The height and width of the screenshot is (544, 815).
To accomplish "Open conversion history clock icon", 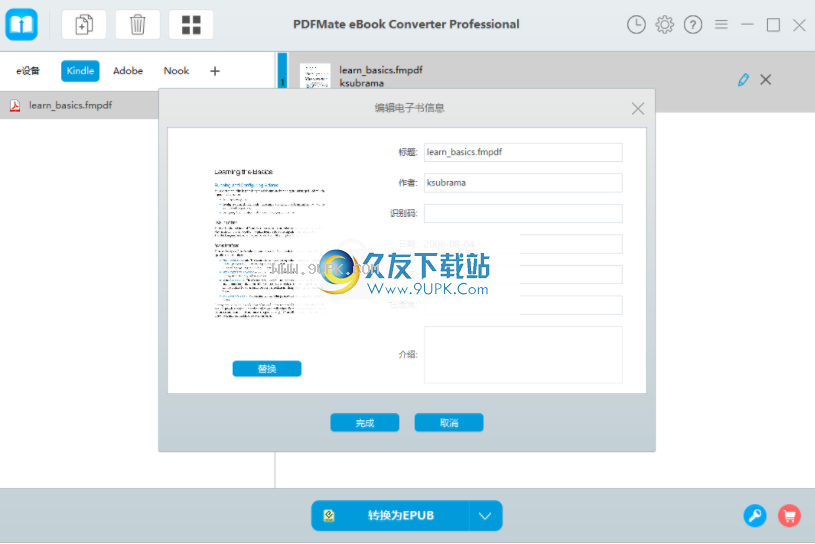I will point(636,24).
